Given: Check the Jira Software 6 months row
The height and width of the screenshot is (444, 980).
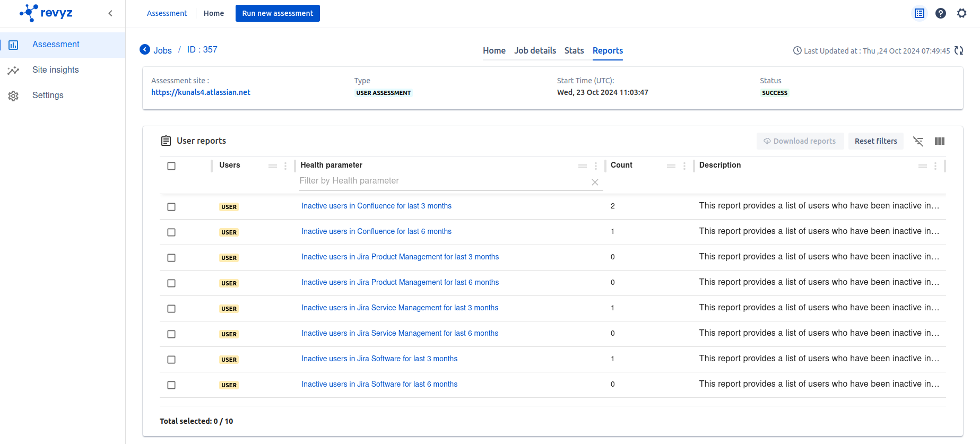Looking at the screenshot, I should (171, 385).
